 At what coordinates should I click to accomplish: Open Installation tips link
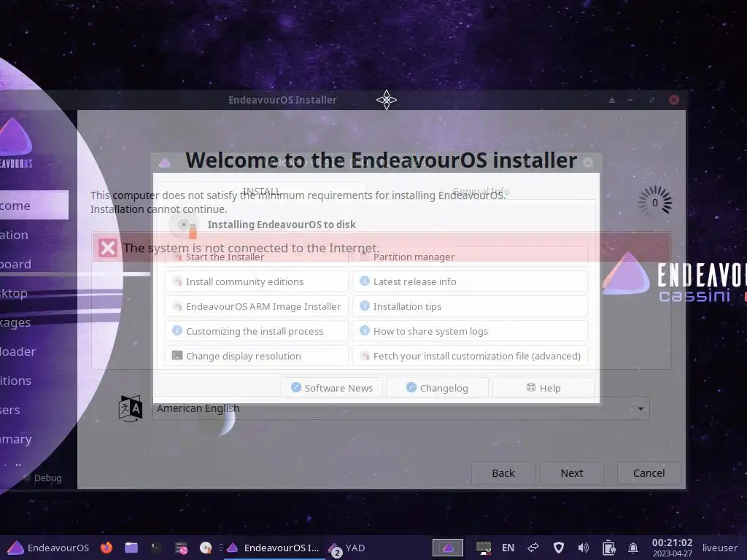click(470, 306)
